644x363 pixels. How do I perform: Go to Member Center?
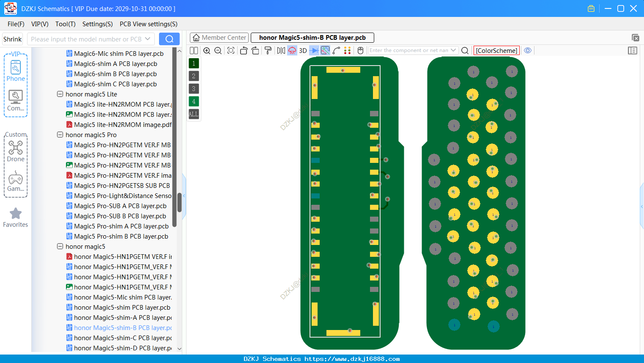point(219,38)
